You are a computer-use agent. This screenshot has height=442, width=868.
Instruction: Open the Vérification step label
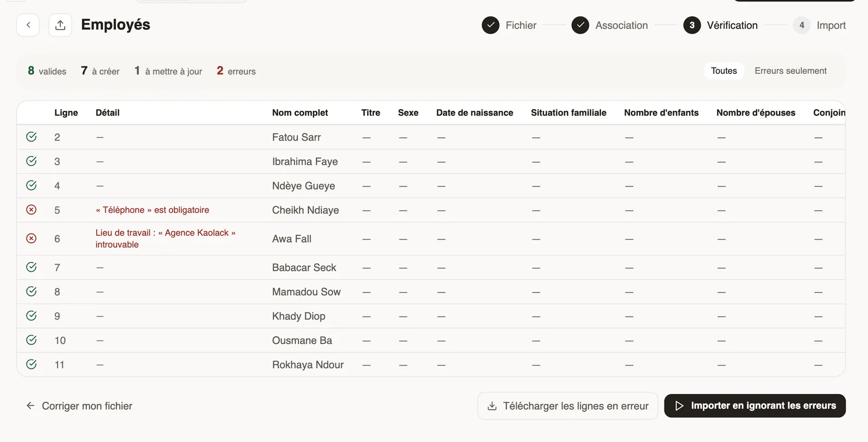(x=732, y=26)
